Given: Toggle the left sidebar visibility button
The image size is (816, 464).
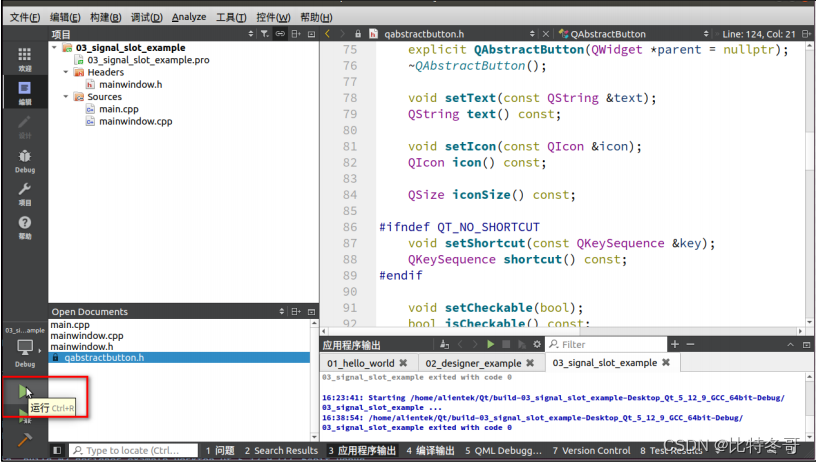Looking at the screenshot, I should (x=56, y=451).
